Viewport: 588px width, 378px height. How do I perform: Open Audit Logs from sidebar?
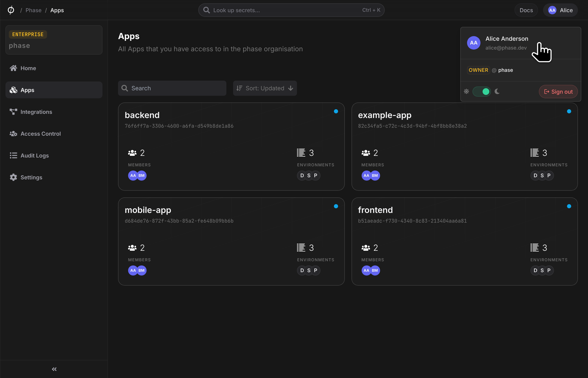click(54, 155)
